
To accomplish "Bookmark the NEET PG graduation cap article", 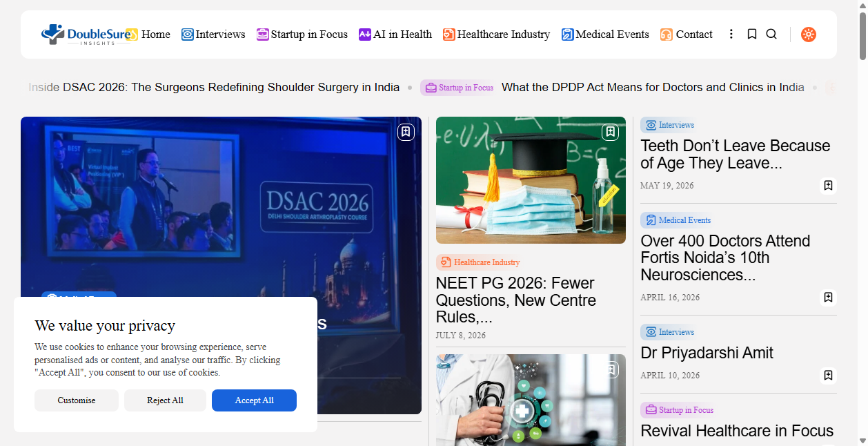I will pos(610,132).
